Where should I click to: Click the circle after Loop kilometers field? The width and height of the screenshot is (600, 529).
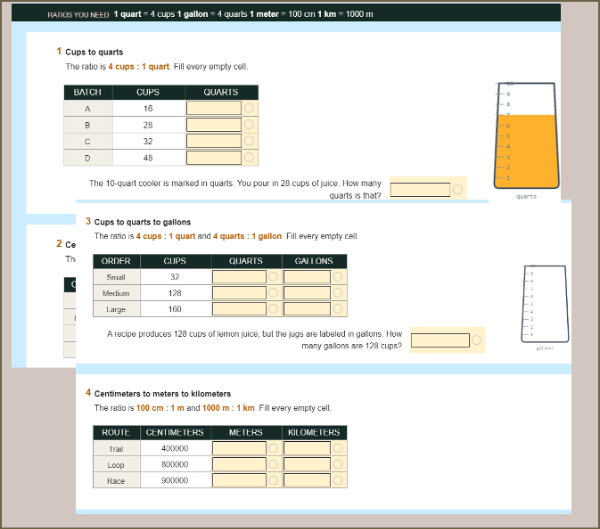click(x=338, y=464)
